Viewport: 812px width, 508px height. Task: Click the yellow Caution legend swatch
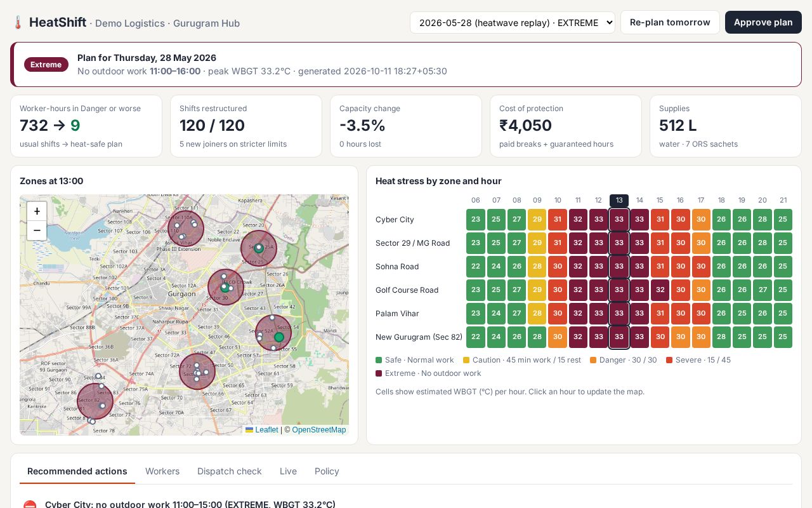[x=466, y=360]
